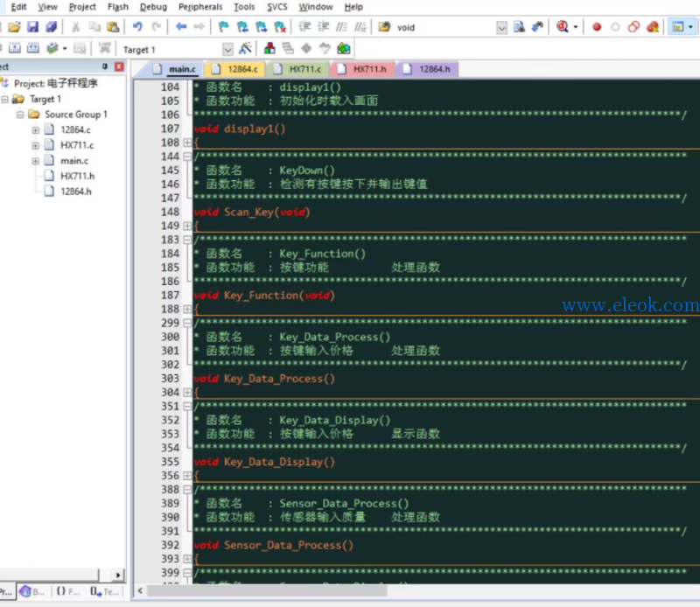Screen dimensions: 700x607
Task: Open the Peripherals menu
Action: coord(200,7)
